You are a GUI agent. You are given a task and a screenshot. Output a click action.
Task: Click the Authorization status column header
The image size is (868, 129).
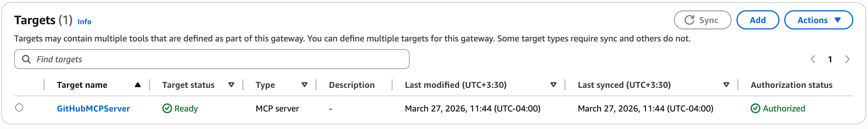(791, 85)
